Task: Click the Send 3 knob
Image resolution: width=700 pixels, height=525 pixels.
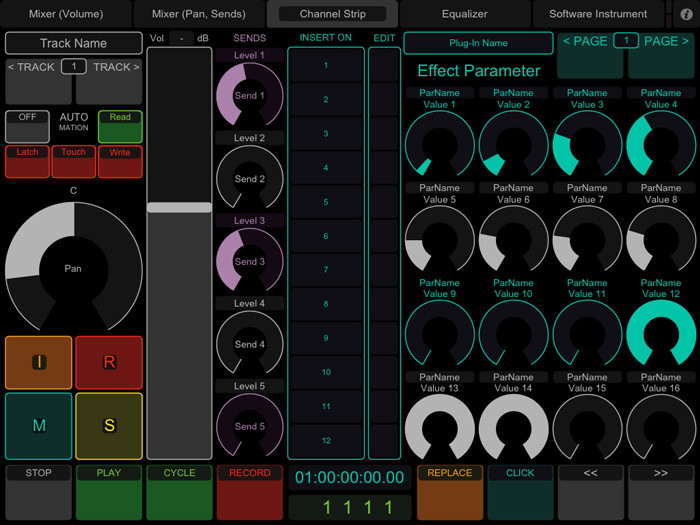Action: (x=250, y=261)
